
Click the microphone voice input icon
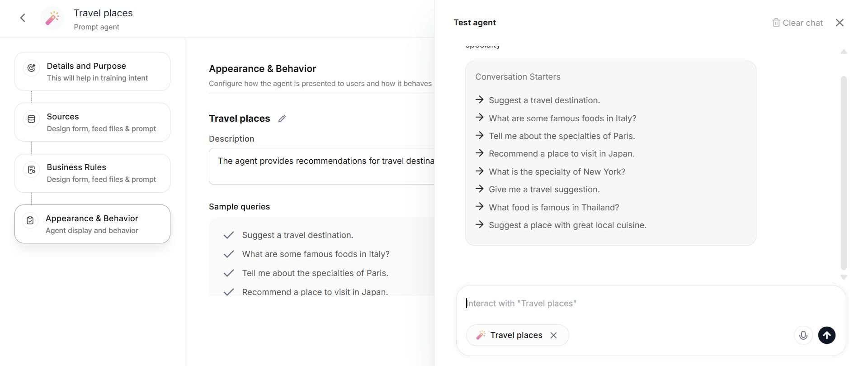803,335
